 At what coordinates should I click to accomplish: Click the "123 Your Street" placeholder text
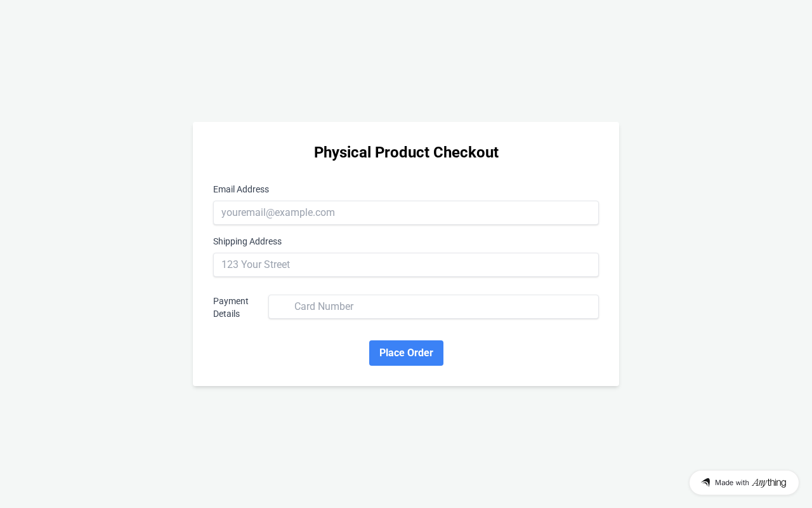point(256,265)
